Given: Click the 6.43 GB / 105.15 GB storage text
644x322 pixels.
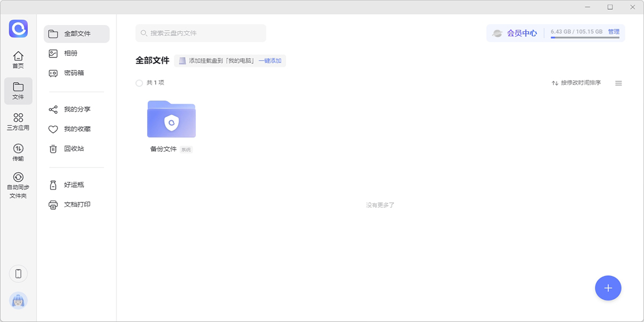Looking at the screenshot, I should [576, 32].
